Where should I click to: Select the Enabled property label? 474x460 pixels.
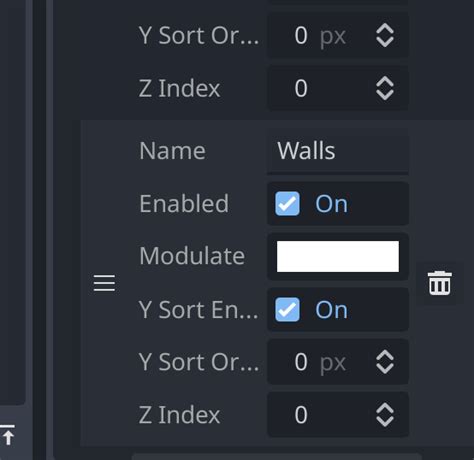[184, 204]
